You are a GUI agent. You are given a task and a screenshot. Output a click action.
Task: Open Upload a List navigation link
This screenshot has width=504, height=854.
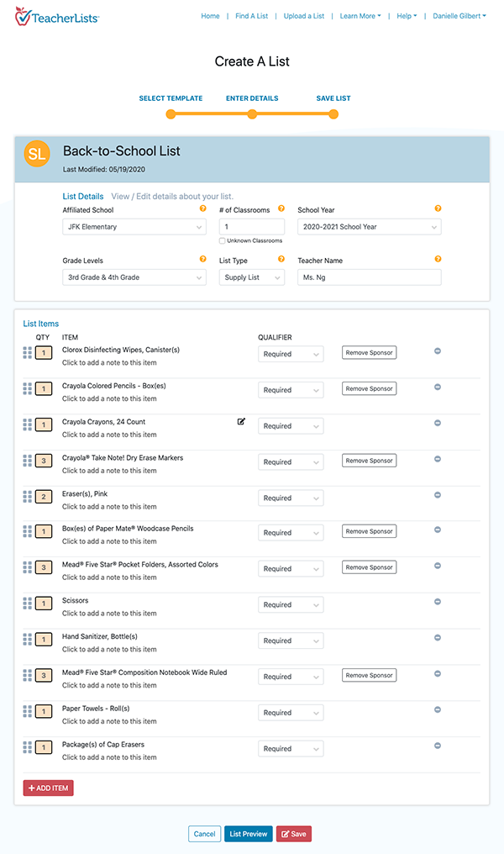point(304,16)
